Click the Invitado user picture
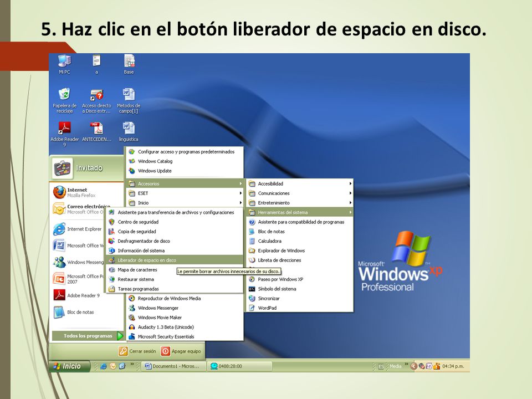Screen dimensions: 532x399 (x=63, y=168)
